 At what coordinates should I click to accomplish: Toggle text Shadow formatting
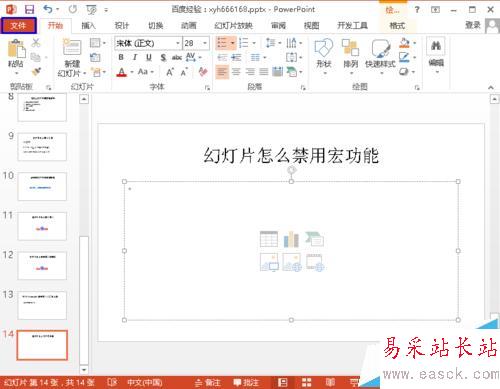pyautogui.click(x=163, y=57)
